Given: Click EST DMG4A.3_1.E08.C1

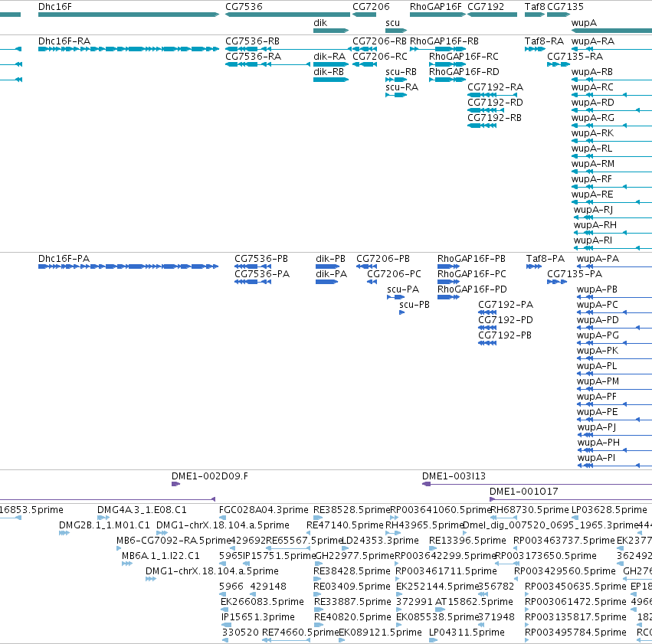Looking at the screenshot, I should [x=103, y=518].
